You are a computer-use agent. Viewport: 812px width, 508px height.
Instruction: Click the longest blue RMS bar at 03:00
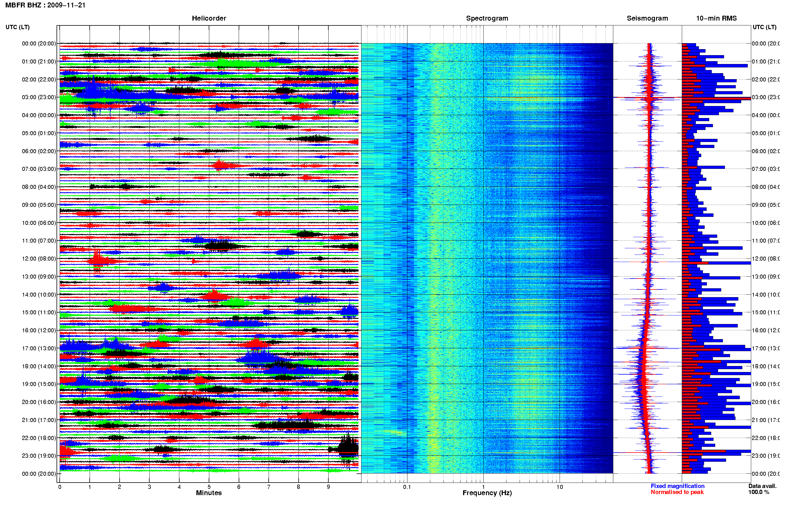[716, 99]
